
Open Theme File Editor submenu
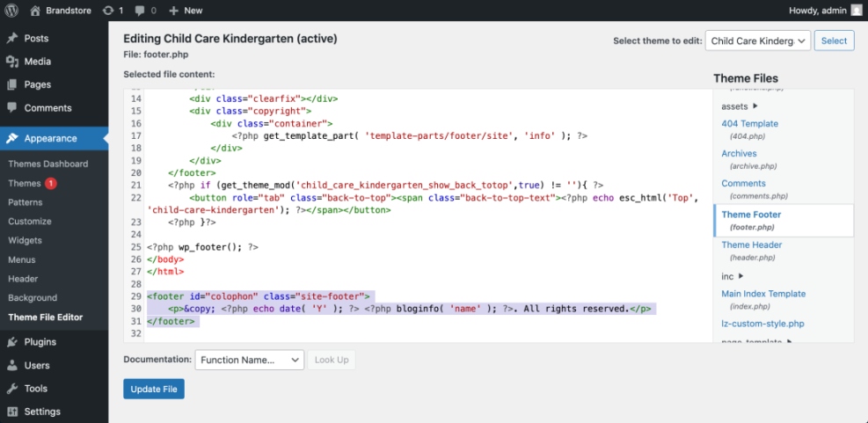pyautogui.click(x=46, y=317)
